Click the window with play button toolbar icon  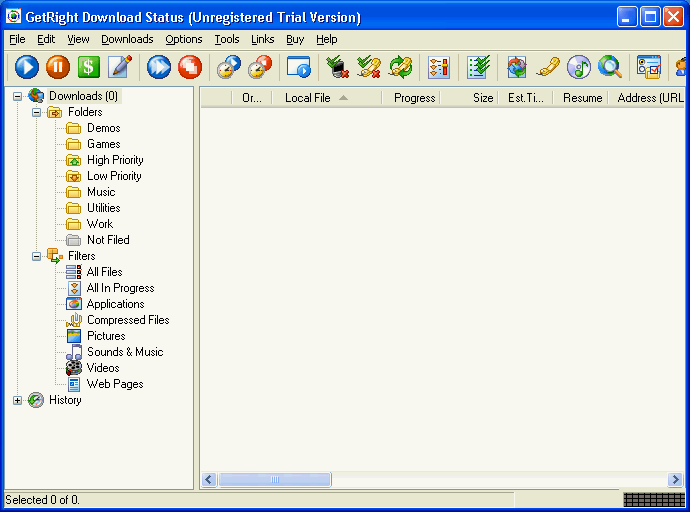[299, 67]
